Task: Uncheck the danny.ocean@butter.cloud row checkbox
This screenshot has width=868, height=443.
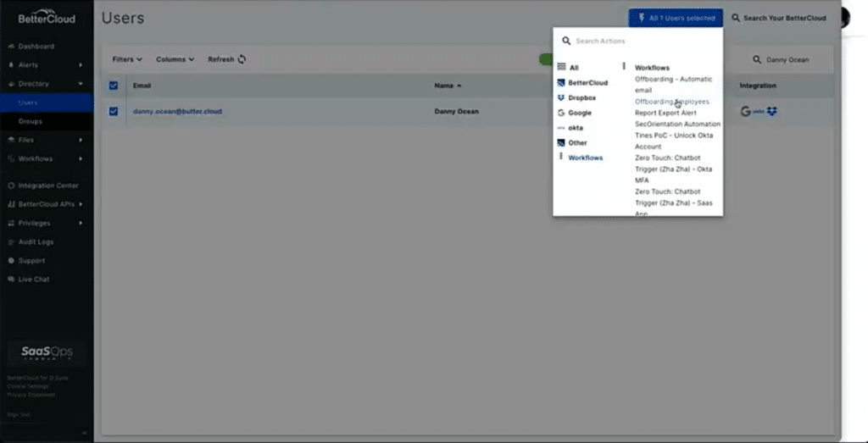Action: click(x=114, y=112)
